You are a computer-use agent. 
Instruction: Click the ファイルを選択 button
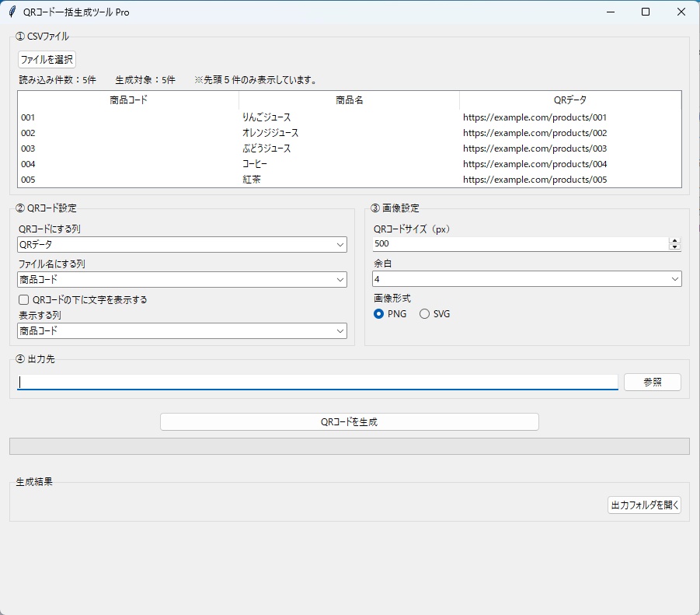pos(47,59)
